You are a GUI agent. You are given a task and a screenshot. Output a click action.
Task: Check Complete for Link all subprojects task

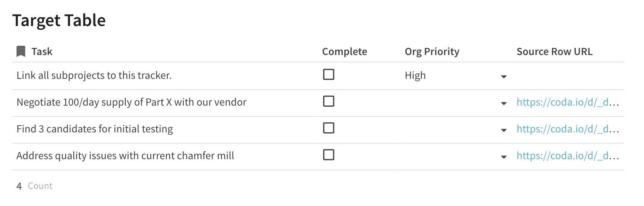point(328,75)
